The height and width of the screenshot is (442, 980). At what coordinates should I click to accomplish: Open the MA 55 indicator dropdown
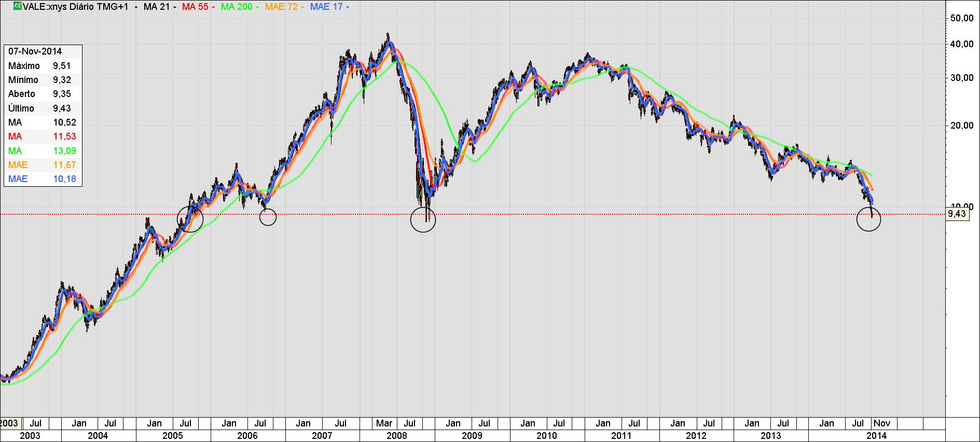click(213, 7)
